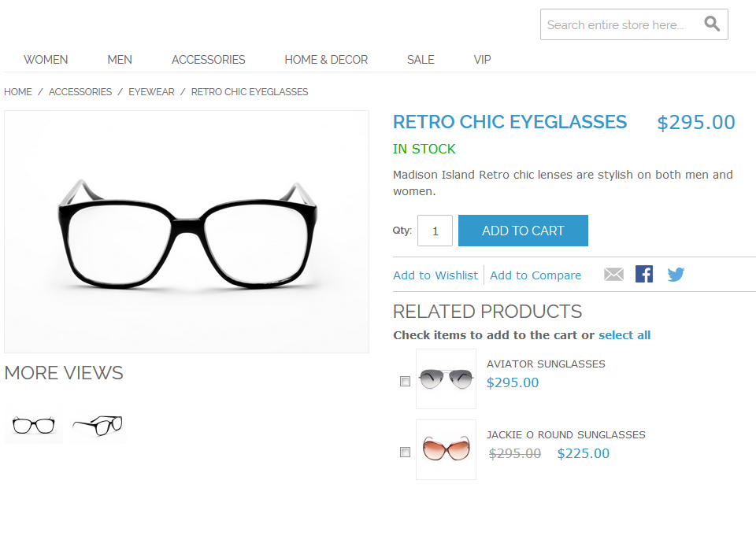The image size is (756, 554).
Task: Go to the Sale section
Action: tap(421, 60)
